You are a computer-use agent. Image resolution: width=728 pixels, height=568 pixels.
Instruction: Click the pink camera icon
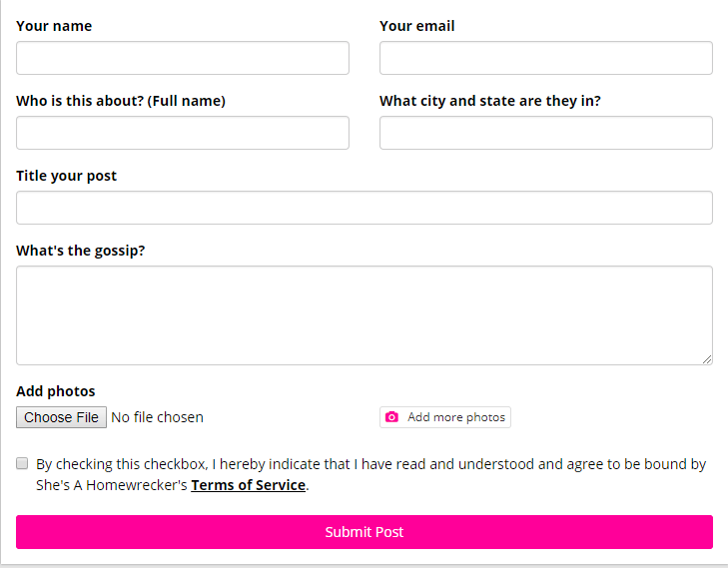[391, 416]
